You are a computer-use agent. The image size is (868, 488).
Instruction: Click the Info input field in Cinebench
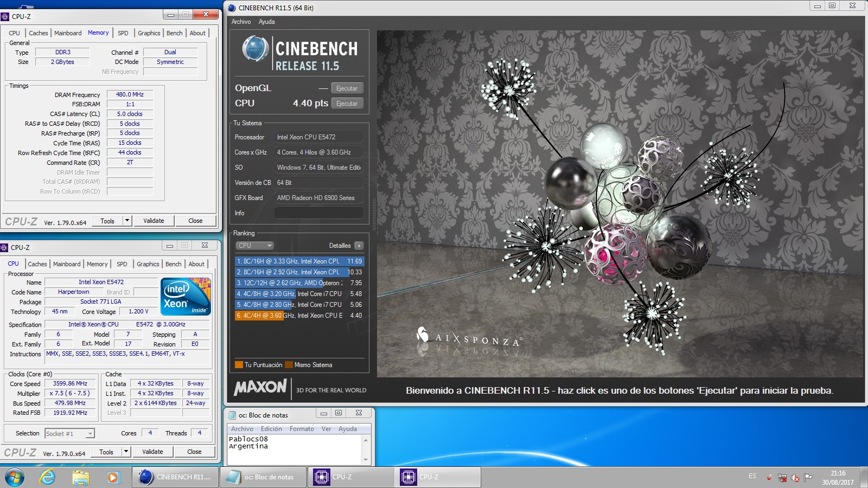(318, 213)
